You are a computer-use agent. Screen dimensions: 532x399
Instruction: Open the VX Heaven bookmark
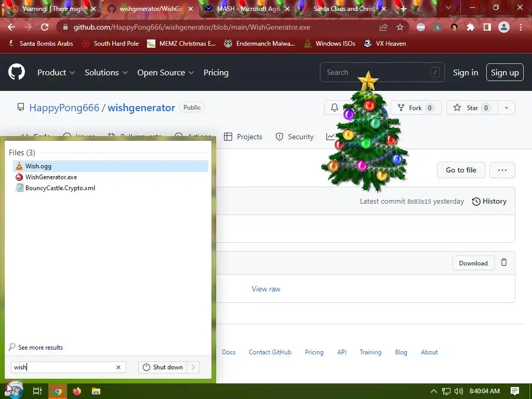pyautogui.click(x=385, y=44)
